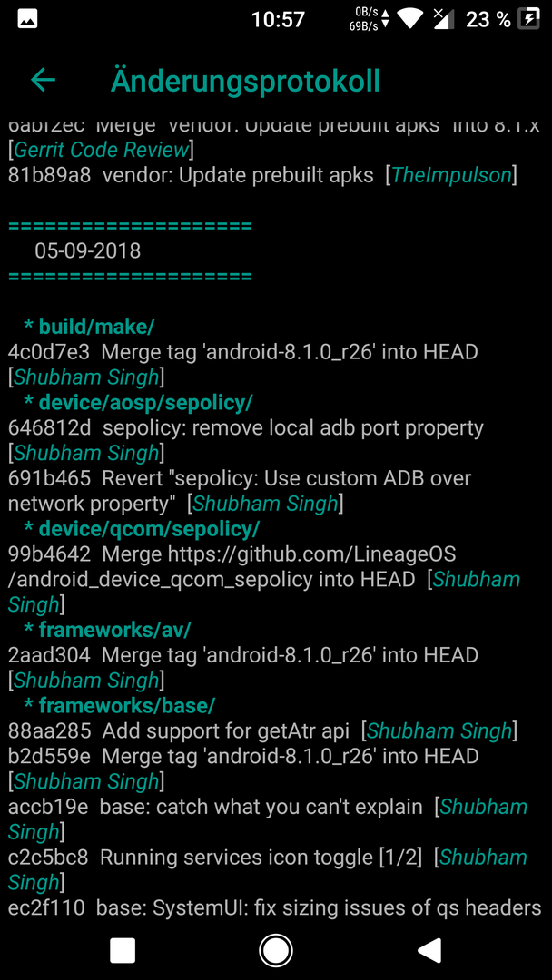Screen dimensions: 552x980
Task: Select the frameworks/base/ project heading
Action: 127,706
